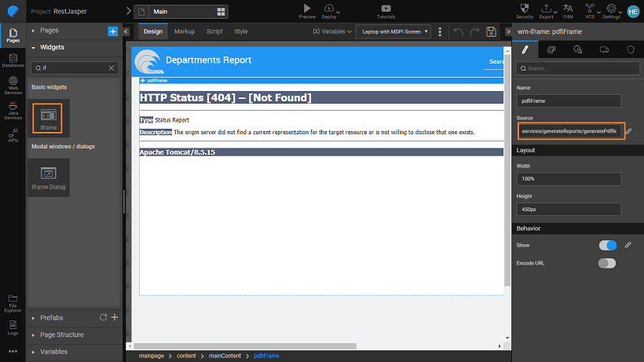Switch to the Script tab
The image size is (644, 362).
click(x=214, y=31)
